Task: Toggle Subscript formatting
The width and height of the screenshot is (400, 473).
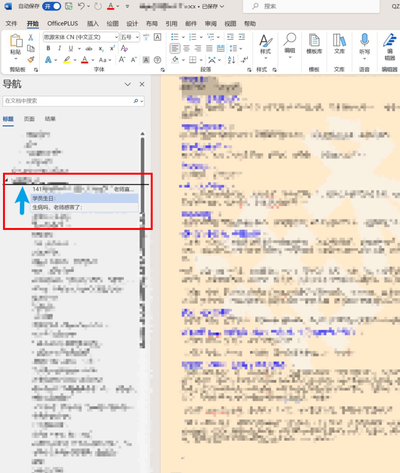Action: pos(101,49)
